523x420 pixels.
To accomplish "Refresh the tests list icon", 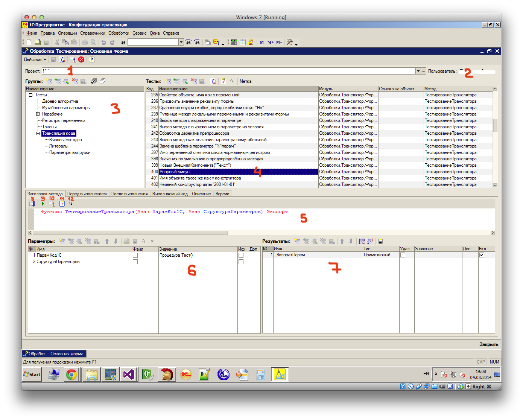I will [x=213, y=81].
